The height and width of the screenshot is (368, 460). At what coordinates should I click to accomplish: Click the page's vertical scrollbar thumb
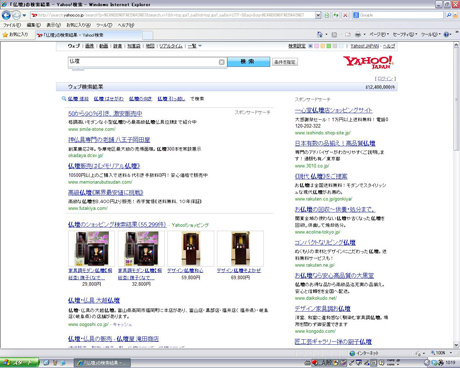pyautogui.click(x=456, y=100)
